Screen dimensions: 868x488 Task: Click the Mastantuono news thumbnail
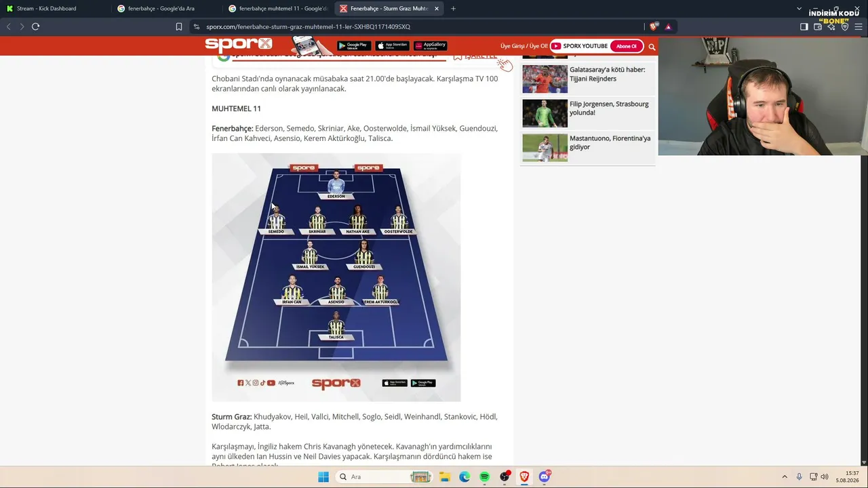point(545,148)
